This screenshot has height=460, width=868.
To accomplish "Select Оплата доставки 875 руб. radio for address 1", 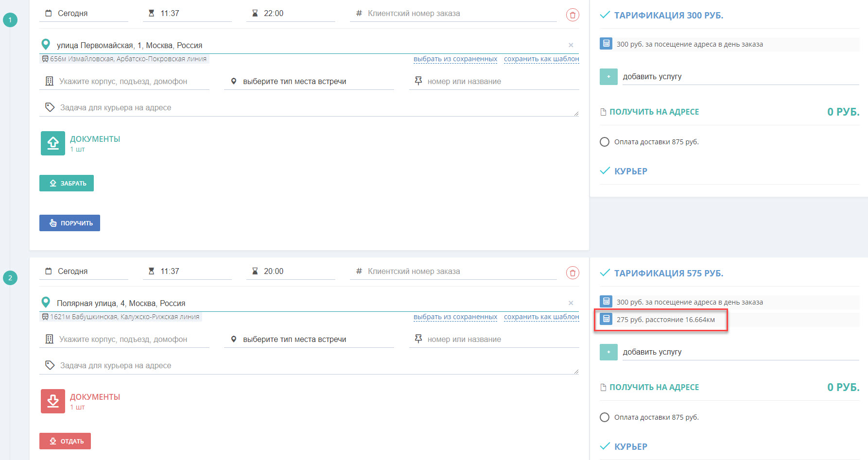I will (x=605, y=142).
